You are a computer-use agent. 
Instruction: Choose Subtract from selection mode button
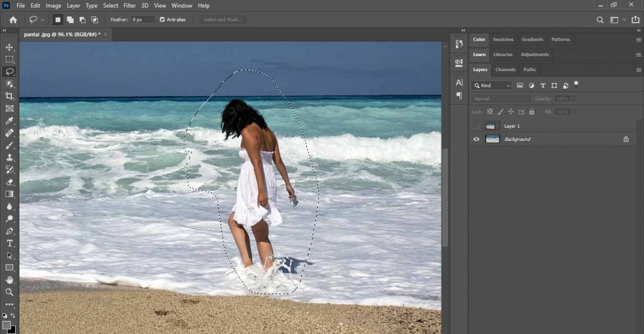click(82, 19)
